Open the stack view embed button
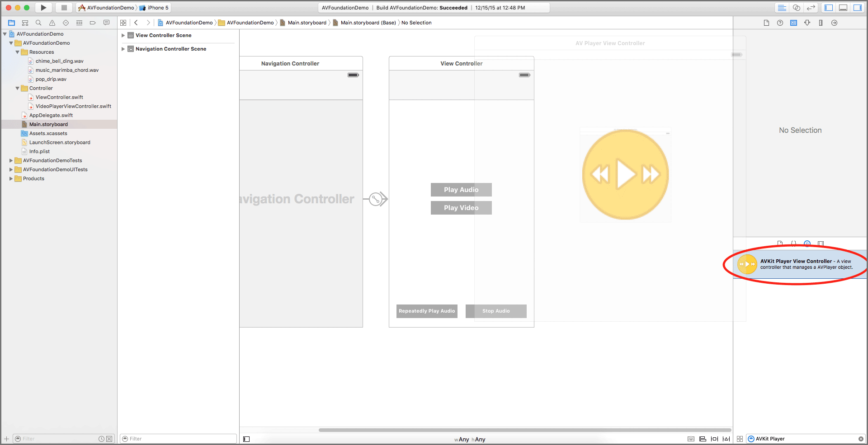The height and width of the screenshot is (445, 868). click(691, 439)
